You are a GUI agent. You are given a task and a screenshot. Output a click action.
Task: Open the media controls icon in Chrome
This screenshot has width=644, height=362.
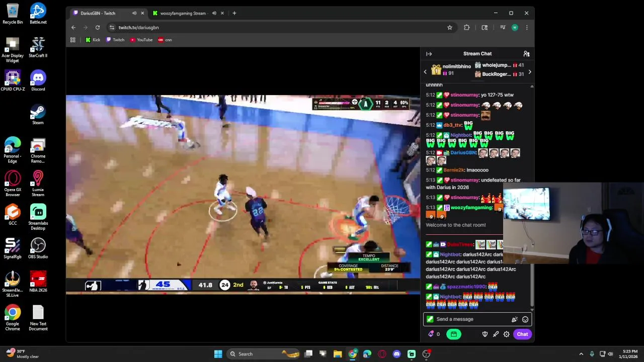point(502,28)
